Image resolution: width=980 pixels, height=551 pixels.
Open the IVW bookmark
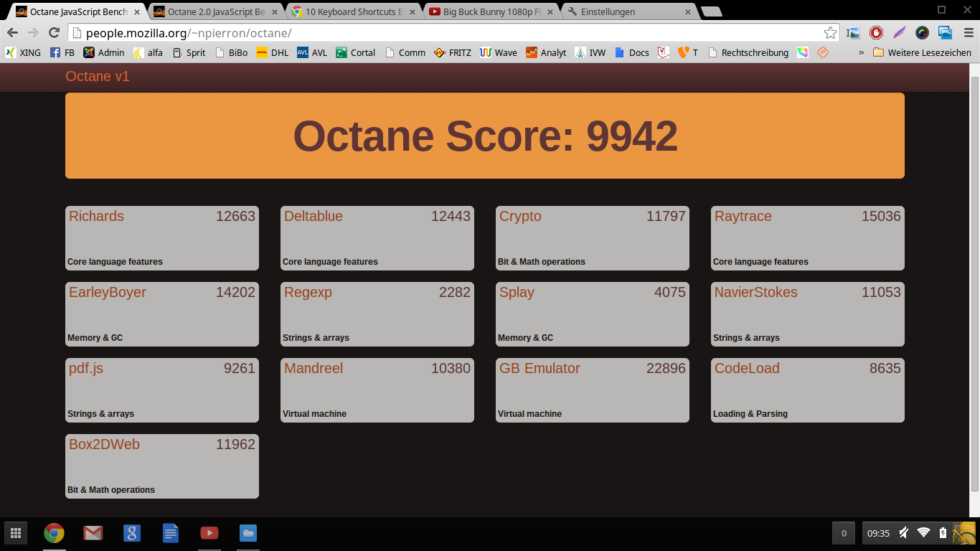click(590, 52)
